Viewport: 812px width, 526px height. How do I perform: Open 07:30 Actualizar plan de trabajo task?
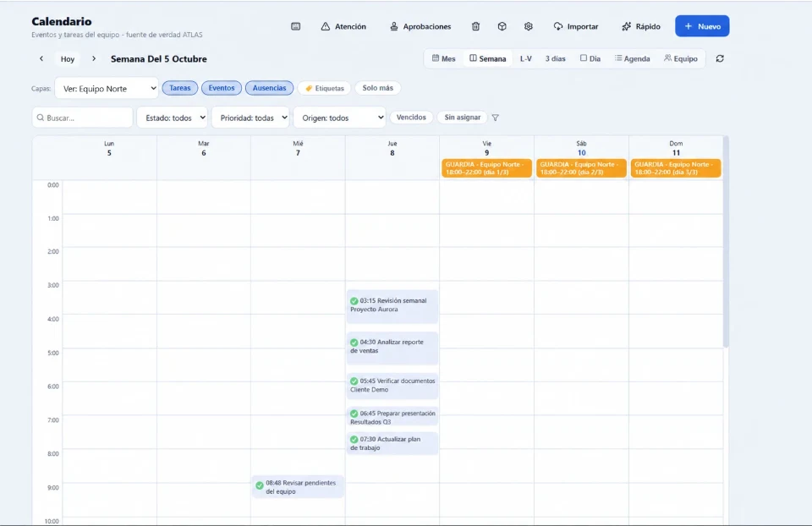point(392,444)
